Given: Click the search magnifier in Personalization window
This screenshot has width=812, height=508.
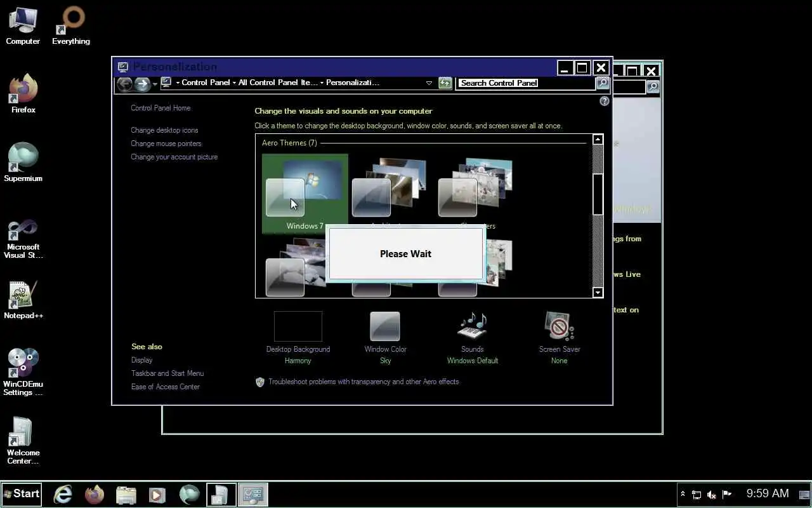Looking at the screenshot, I should 603,83.
